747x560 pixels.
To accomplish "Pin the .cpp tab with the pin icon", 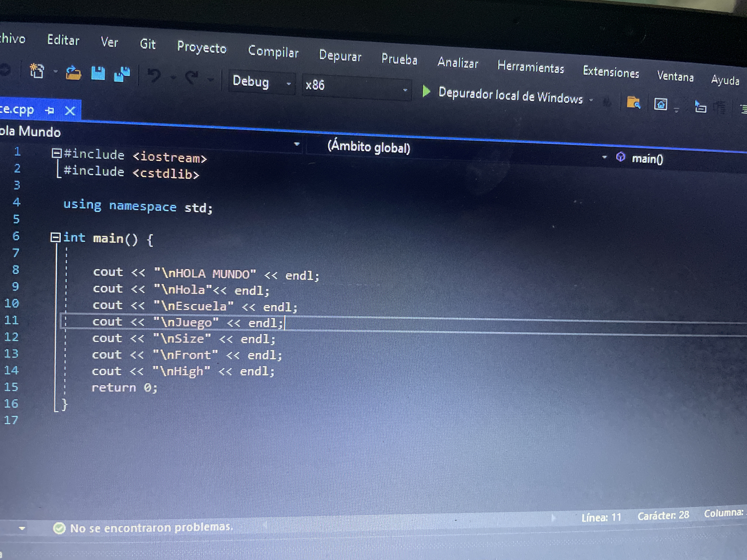I will click(x=50, y=110).
